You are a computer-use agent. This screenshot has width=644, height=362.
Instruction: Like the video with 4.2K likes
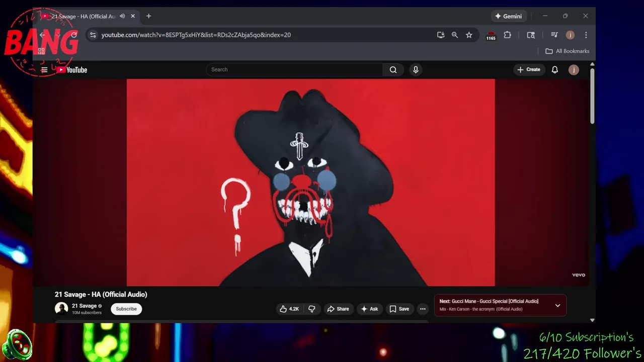289,309
